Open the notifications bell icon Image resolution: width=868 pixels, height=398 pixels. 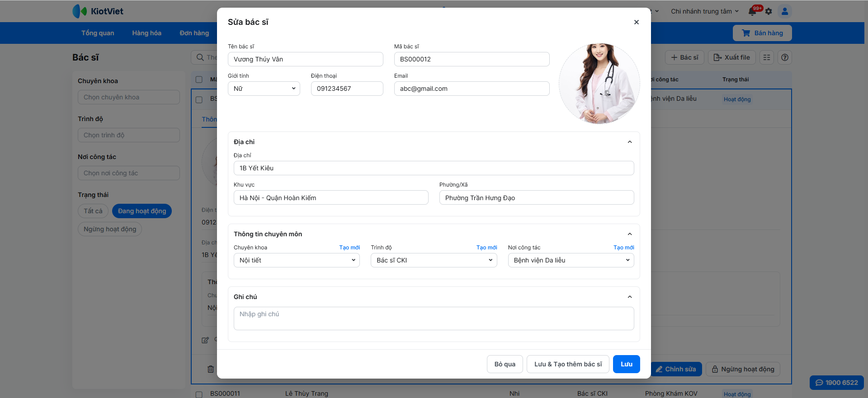point(753,11)
